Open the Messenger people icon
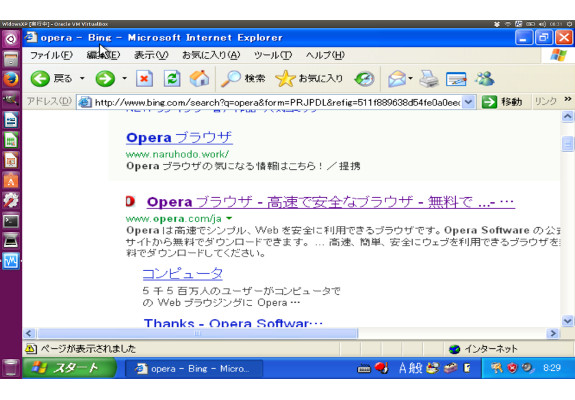575x400 pixels. point(484,78)
